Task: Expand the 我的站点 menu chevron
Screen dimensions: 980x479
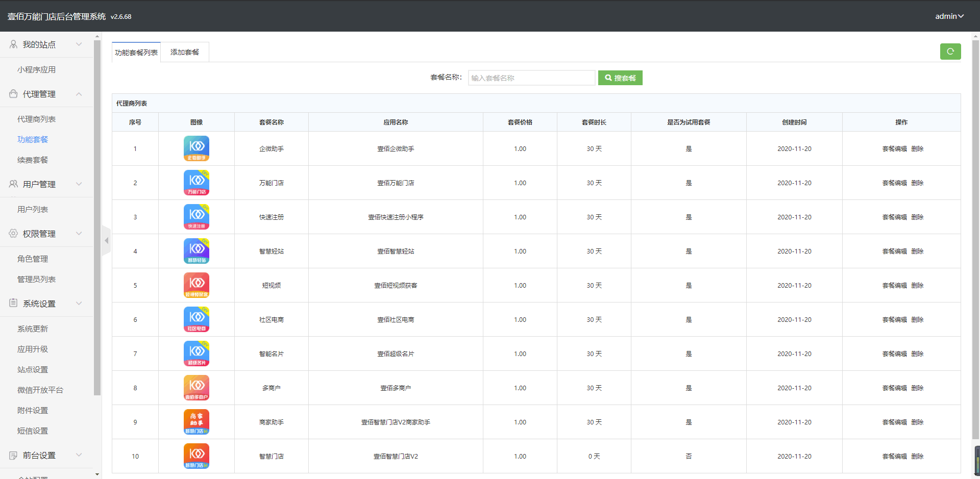Action: (79, 44)
